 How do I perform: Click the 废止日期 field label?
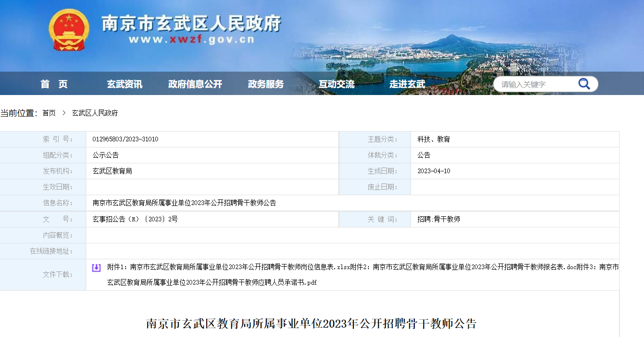click(x=383, y=187)
